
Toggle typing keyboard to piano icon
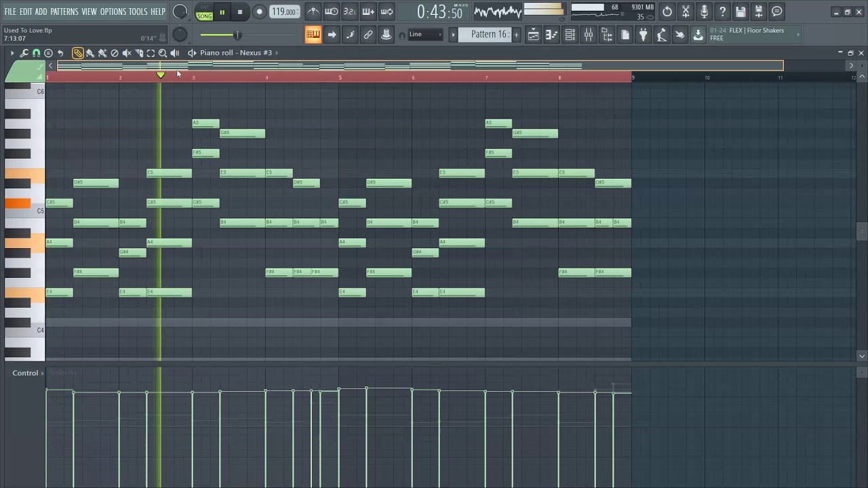(x=313, y=35)
